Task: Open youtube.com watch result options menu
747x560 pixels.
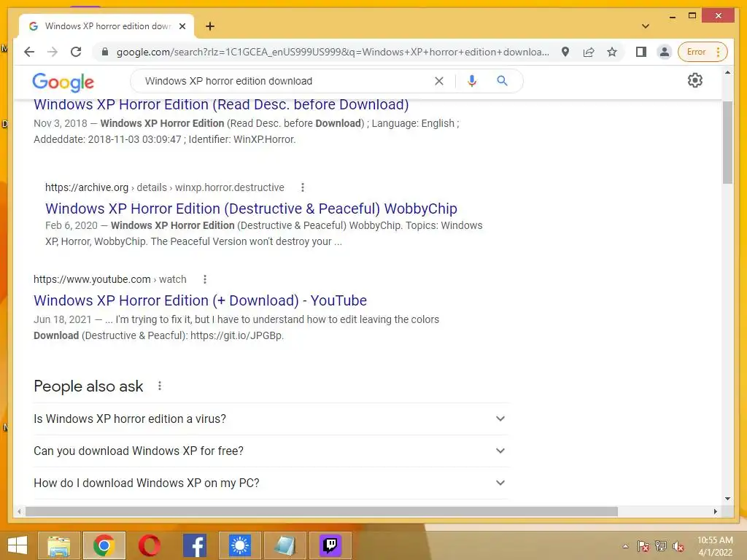Action: pos(205,279)
